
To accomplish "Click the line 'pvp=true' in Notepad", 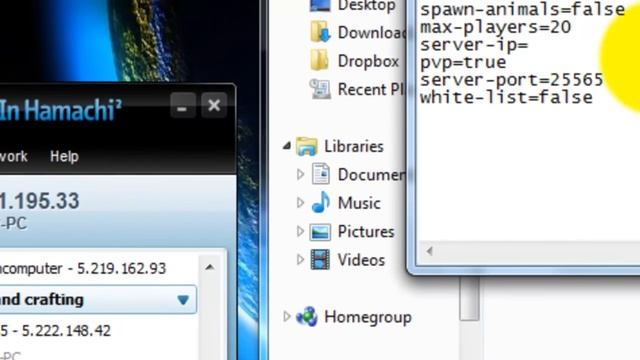I will pos(463,63).
